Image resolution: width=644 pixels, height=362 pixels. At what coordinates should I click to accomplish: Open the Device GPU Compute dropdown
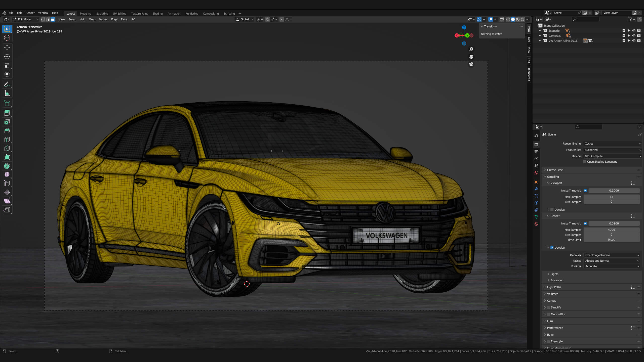(x=612, y=156)
